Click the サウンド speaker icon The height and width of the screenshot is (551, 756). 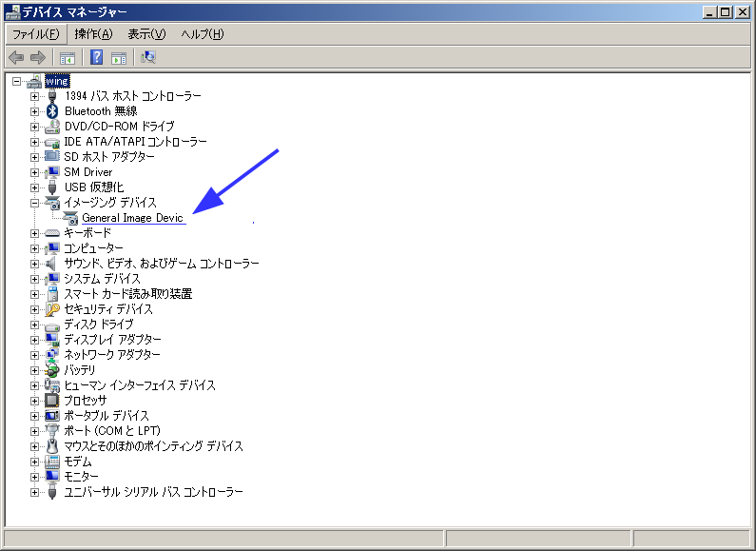point(51,264)
